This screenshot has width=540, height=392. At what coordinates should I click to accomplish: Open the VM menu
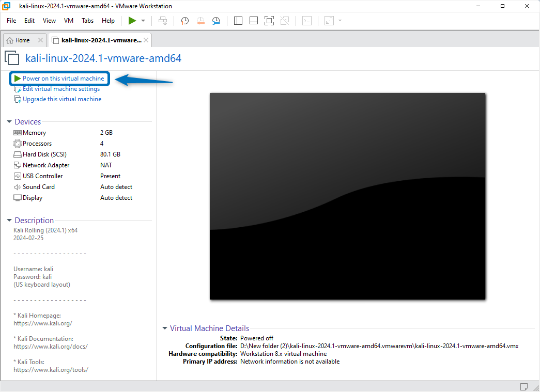point(68,21)
